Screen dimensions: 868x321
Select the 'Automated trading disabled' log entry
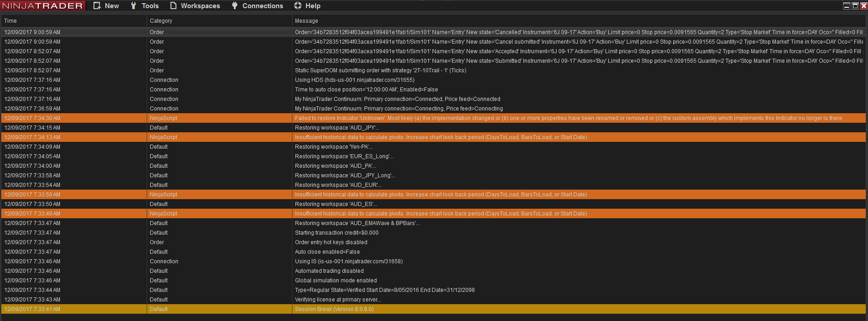pos(329,271)
